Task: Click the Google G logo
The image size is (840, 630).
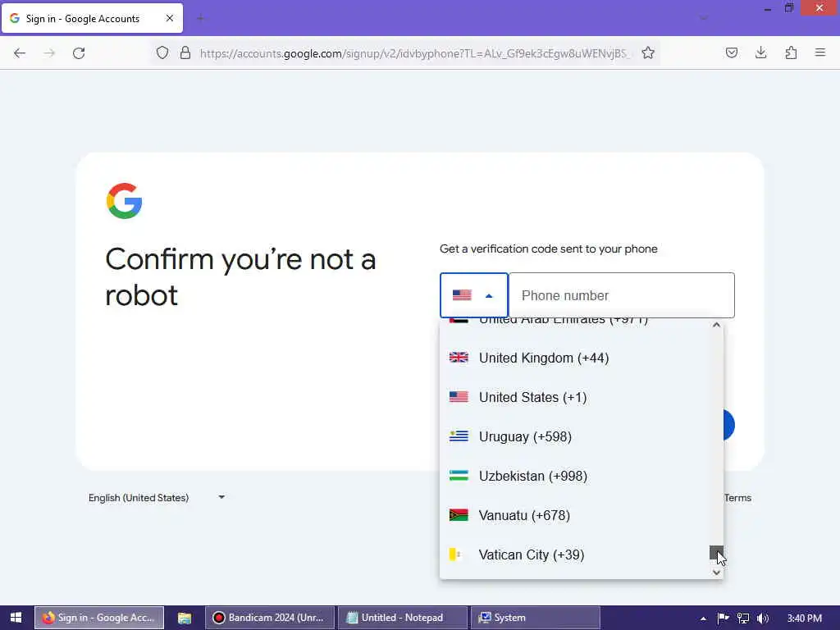Action: pos(125,201)
